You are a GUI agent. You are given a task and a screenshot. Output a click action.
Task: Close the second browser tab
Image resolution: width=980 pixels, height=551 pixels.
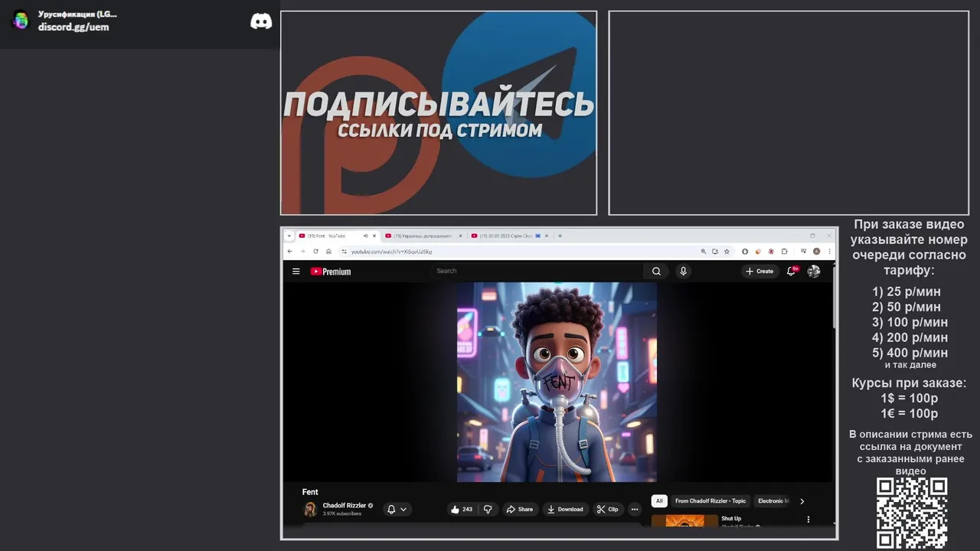[460, 236]
